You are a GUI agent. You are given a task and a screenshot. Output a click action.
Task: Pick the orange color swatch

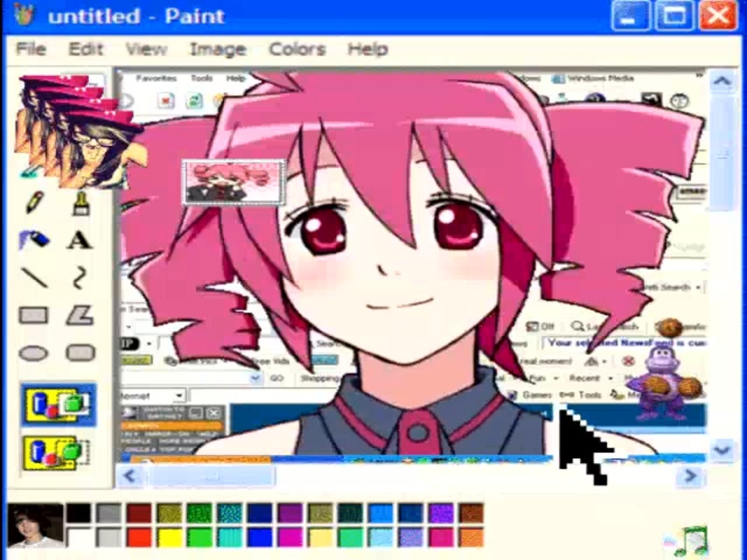point(472,538)
